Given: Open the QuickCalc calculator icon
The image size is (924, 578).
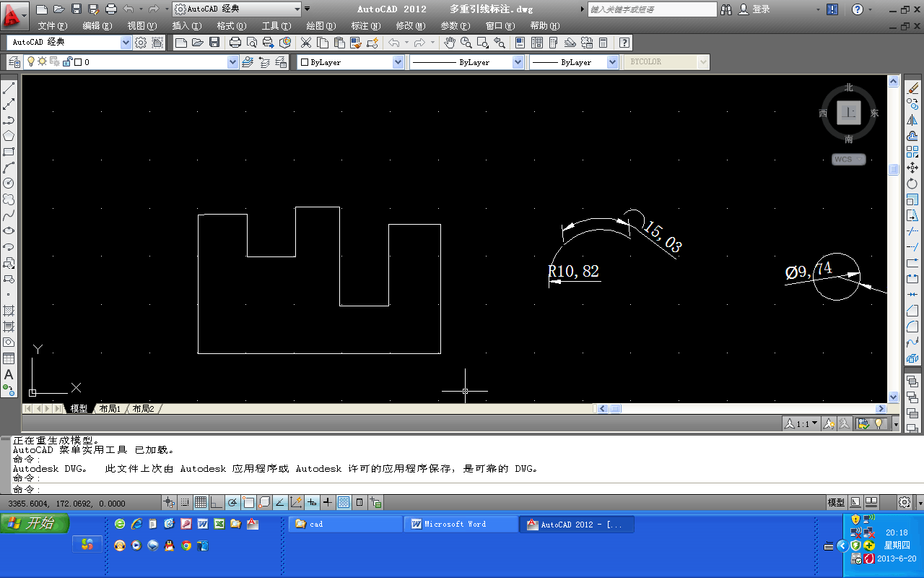Looking at the screenshot, I should [603, 43].
